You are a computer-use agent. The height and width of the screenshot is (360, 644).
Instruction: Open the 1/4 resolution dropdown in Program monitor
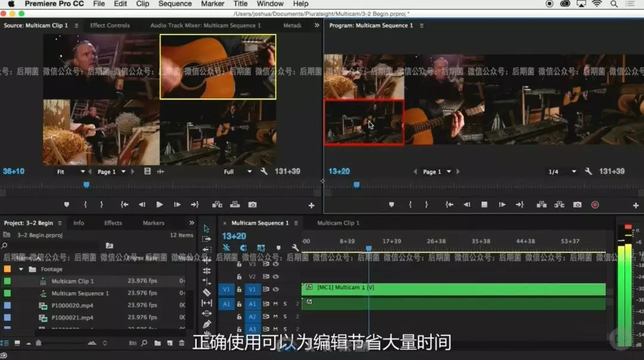562,172
